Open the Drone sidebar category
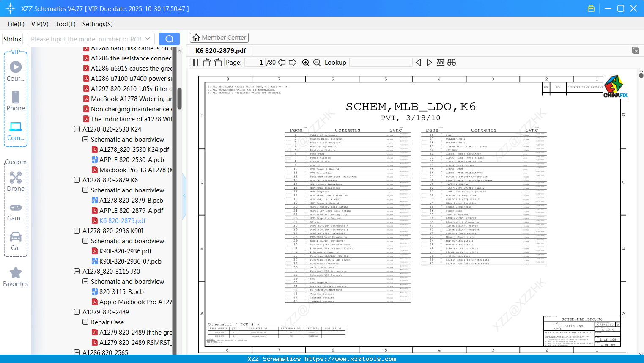 (16, 181)
